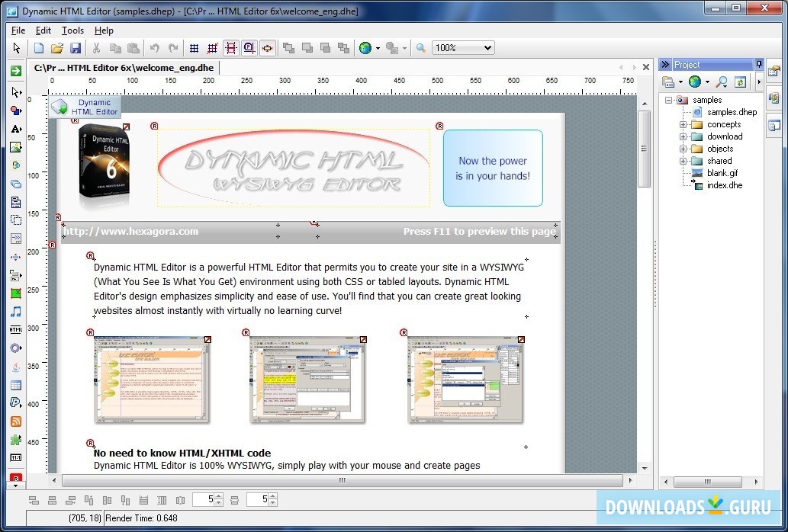Click the Java cup tool icon
The height and width of the screenshot is (532, 788).
coord(16,367)
